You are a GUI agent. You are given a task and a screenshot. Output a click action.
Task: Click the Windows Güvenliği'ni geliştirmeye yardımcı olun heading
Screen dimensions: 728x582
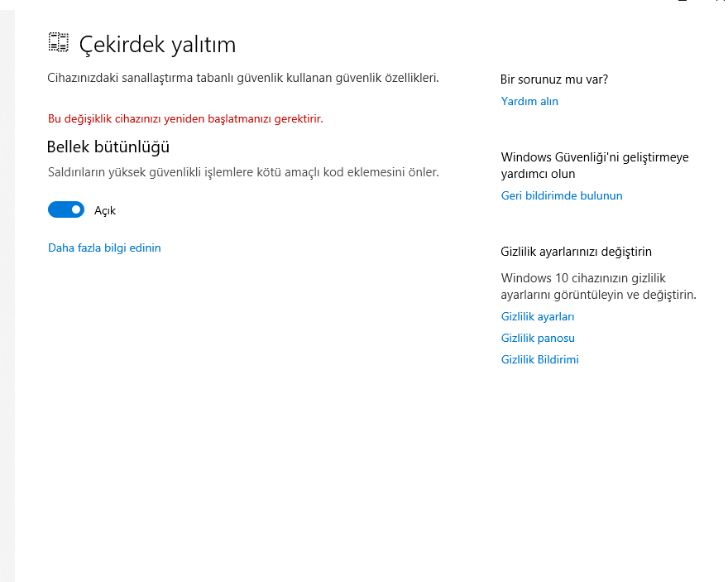(595, 165)
